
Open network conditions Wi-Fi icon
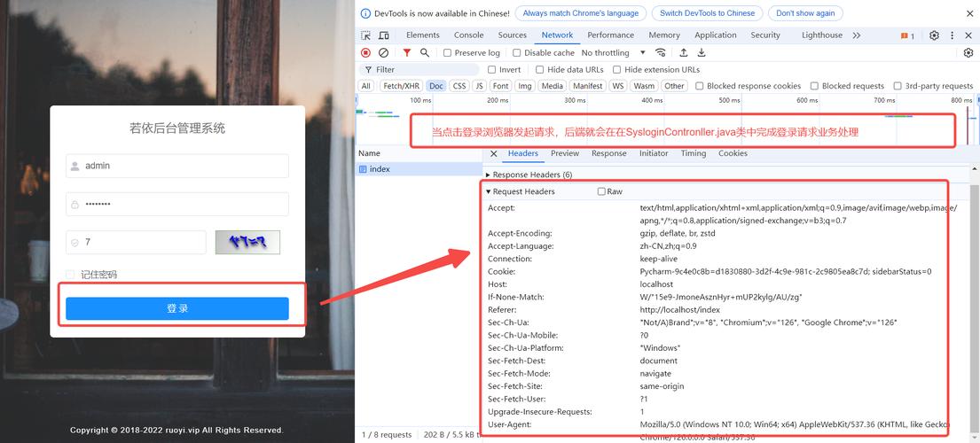click(x=661, y=53)
